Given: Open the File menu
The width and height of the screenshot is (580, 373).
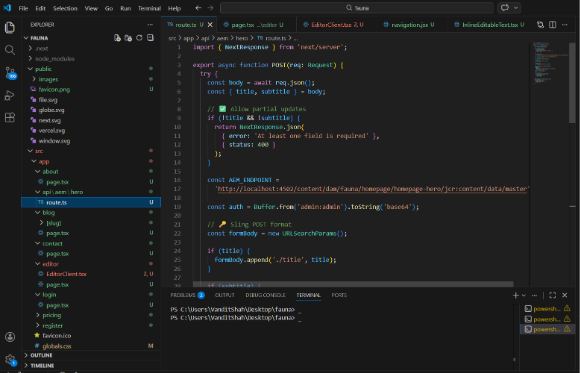Looking at the screenshot, I should pyautogui.click(x=23, y=8).
